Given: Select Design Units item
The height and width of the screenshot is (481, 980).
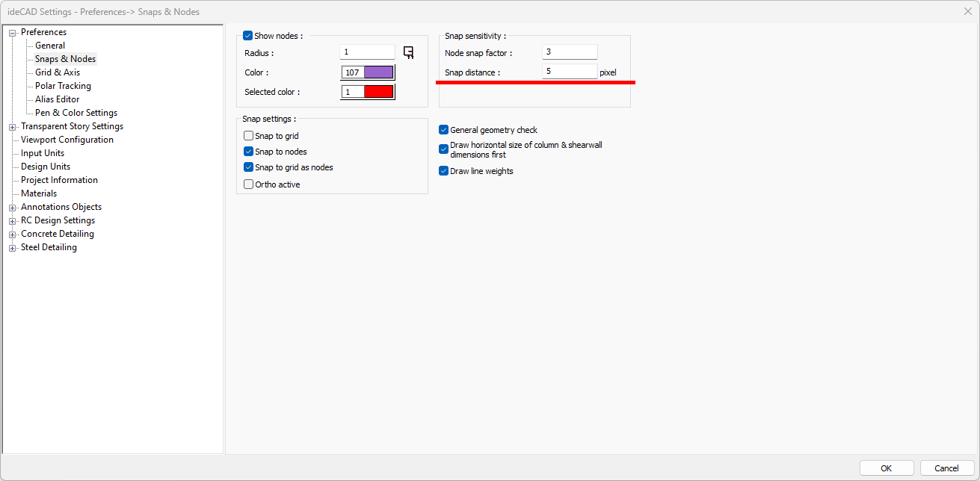Looking at the screenshot, I should (x=46, y=167).
